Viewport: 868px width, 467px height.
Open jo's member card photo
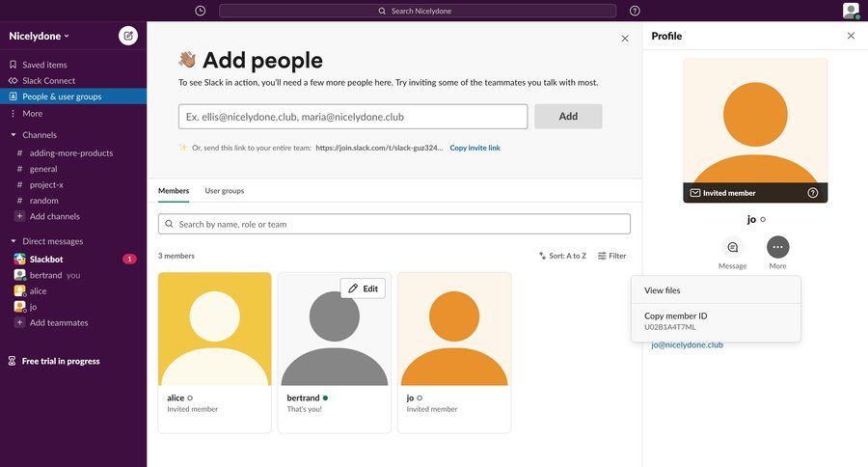[x=454, y=329]
